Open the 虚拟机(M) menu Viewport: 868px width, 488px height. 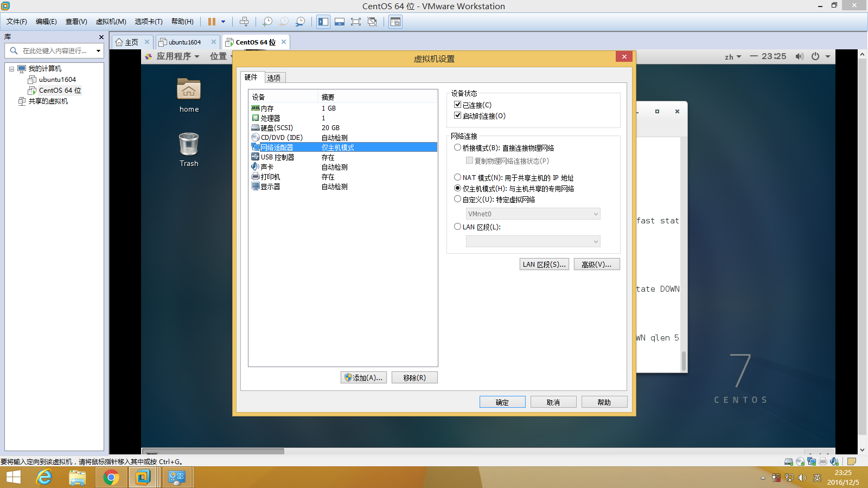click(x=110, y=22)
